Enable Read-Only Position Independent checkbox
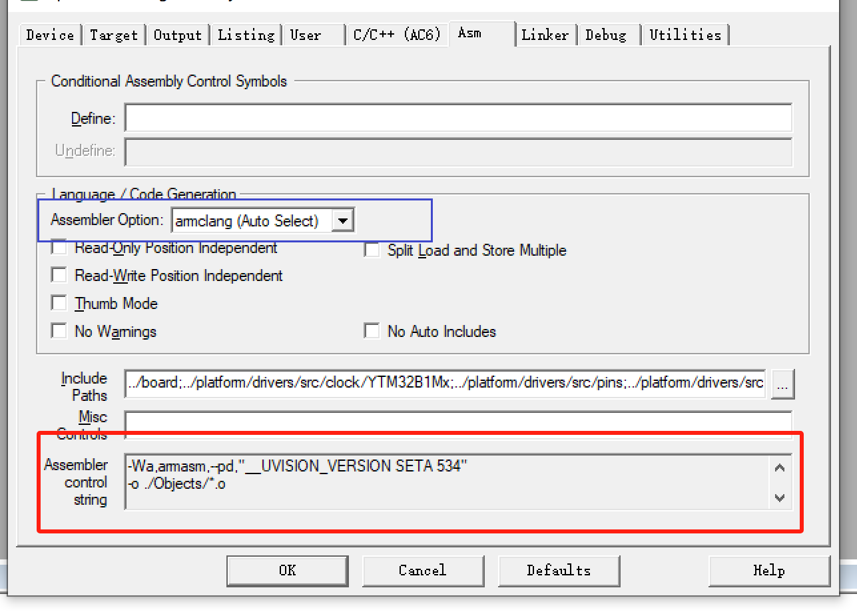This screenshot has width=857, height=616. coord(60,248)
